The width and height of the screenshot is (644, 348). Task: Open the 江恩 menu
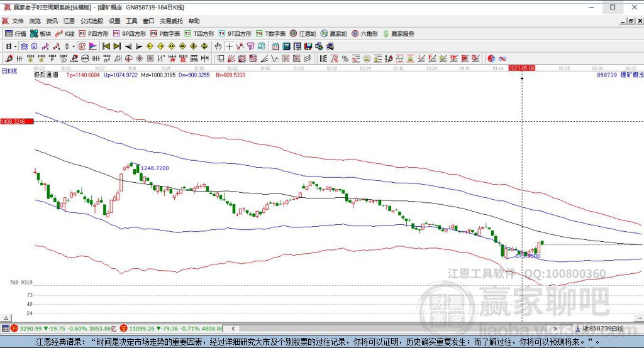[69, 21]
